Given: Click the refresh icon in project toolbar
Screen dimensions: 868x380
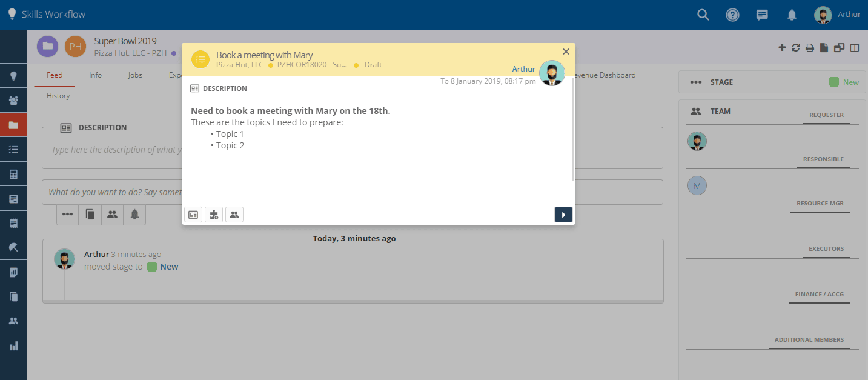Looking at the screenshot, I should (796, 48).
